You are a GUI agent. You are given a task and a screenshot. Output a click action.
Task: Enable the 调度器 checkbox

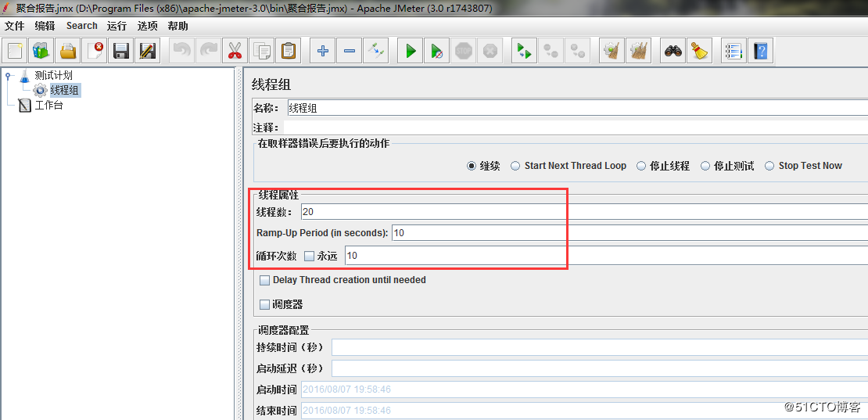pyautogui.click(x=264, y=304)
